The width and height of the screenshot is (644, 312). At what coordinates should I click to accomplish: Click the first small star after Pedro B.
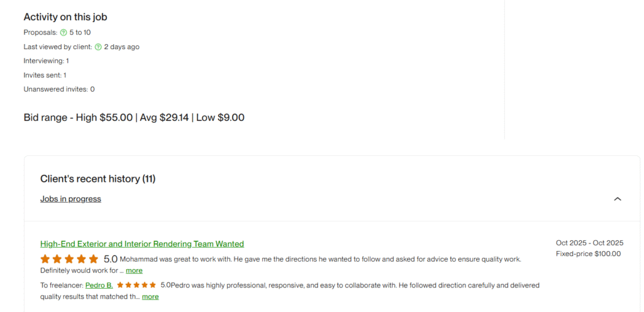coord(120,285)
